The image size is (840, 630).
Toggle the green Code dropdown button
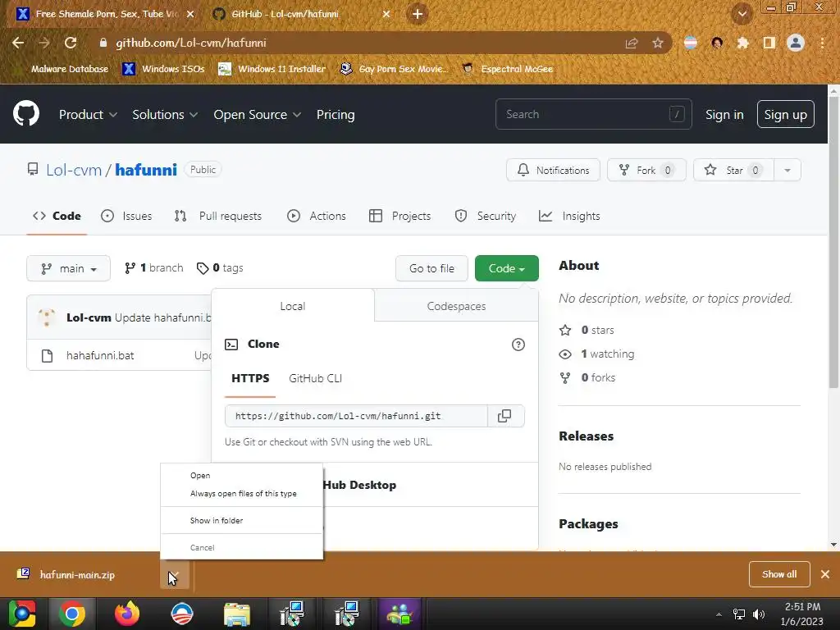pos(507,268)
